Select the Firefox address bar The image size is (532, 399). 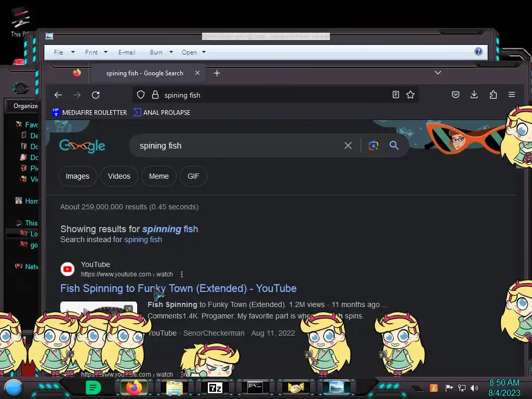(x=275, y=95)
